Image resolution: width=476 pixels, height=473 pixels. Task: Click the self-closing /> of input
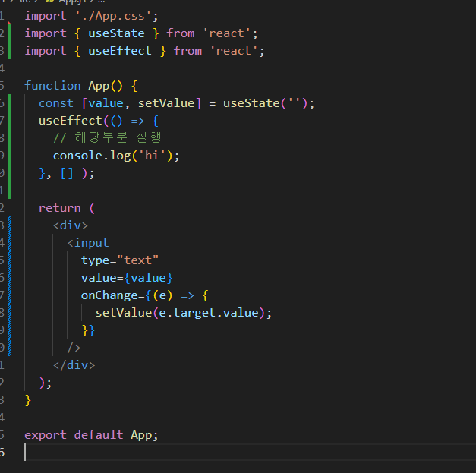pos(74,348)
